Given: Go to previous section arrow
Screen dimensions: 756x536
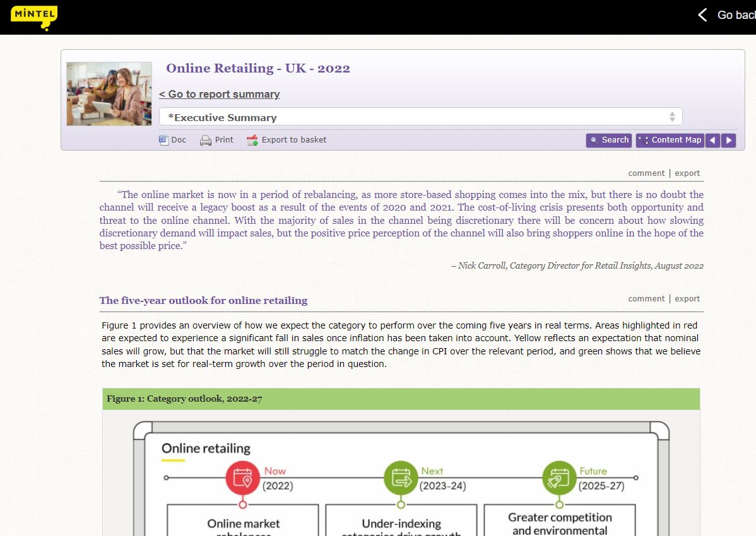Looking at the screenshot, I should [x=712, y=140].
